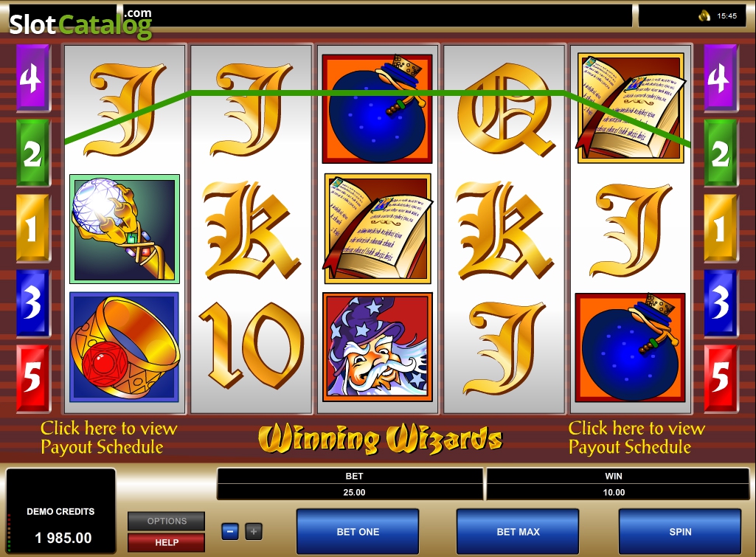Click the gold ring with red gem symbol
This screenshot has width=756, height=557.
tap(125, 347)
